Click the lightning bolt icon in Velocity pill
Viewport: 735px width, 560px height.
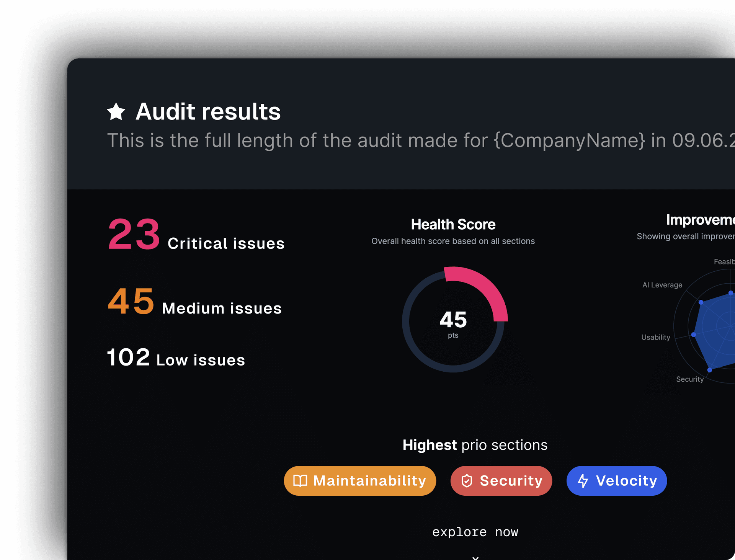click(583, 481)
